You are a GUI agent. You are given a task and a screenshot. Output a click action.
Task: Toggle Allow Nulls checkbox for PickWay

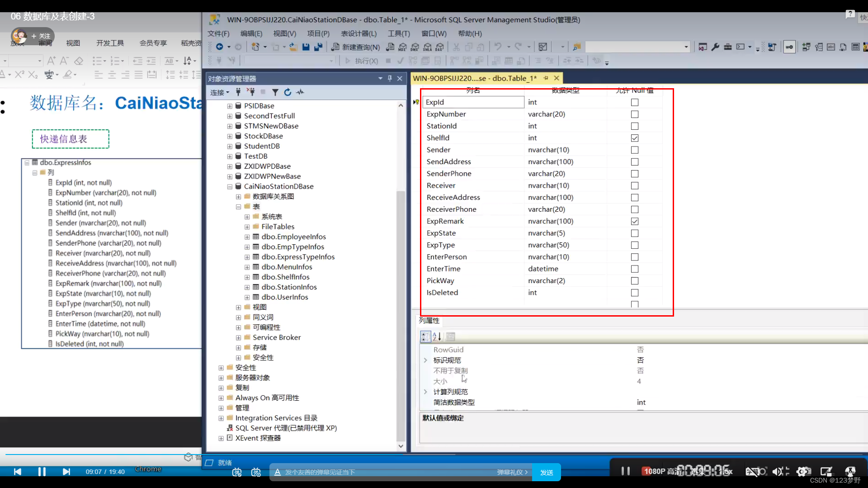pyautogui.click(x=635, y=281)
